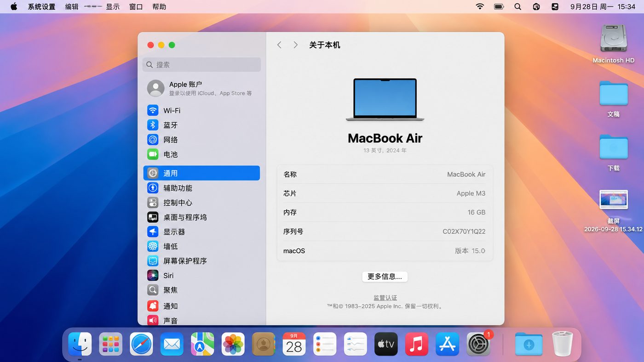Launch Apple TV from the Dock
This screenshot has height=362, width=644.
[x=386, y=344]
